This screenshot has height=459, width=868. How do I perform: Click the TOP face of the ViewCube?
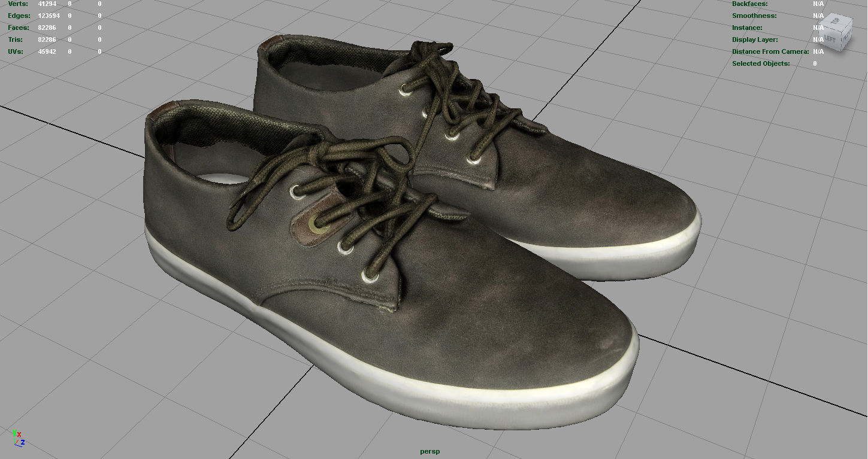tap(837, 23)
